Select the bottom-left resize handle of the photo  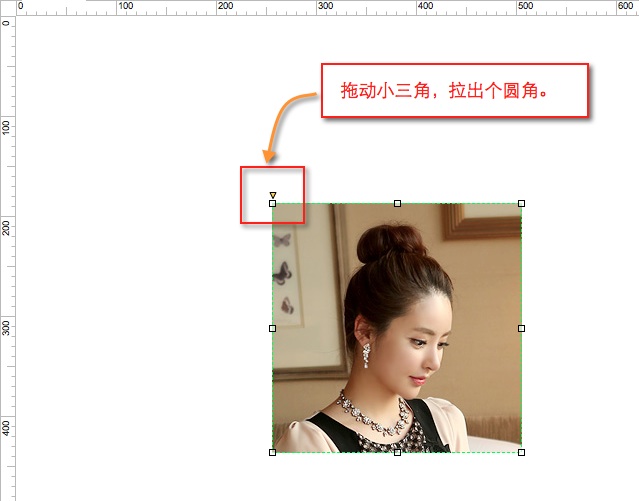coord(273,452)
